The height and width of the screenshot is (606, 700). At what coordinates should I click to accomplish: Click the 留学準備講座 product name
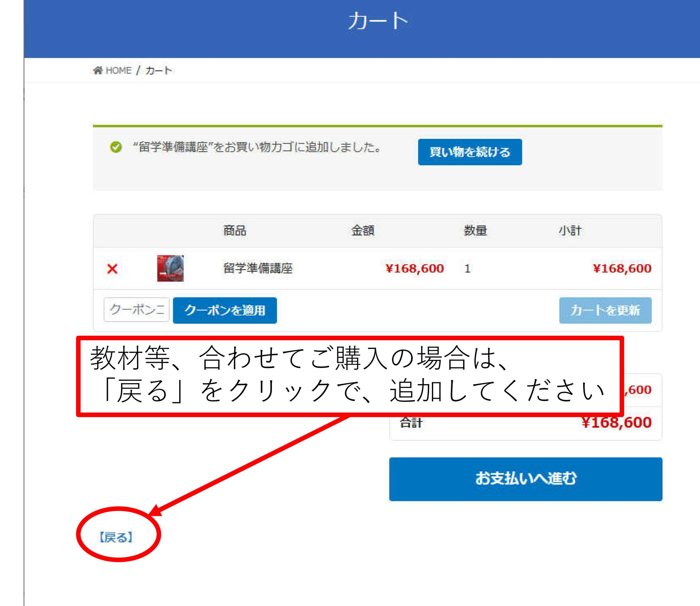258,268
